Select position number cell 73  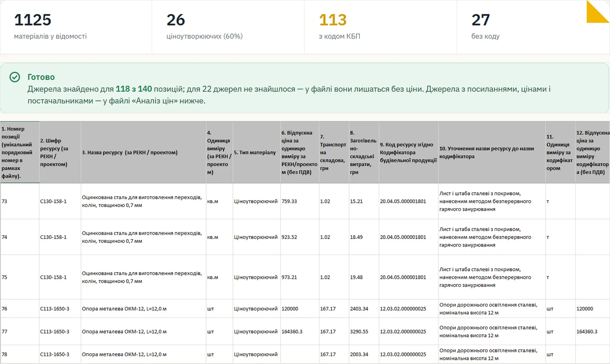(x=20, y=201)
